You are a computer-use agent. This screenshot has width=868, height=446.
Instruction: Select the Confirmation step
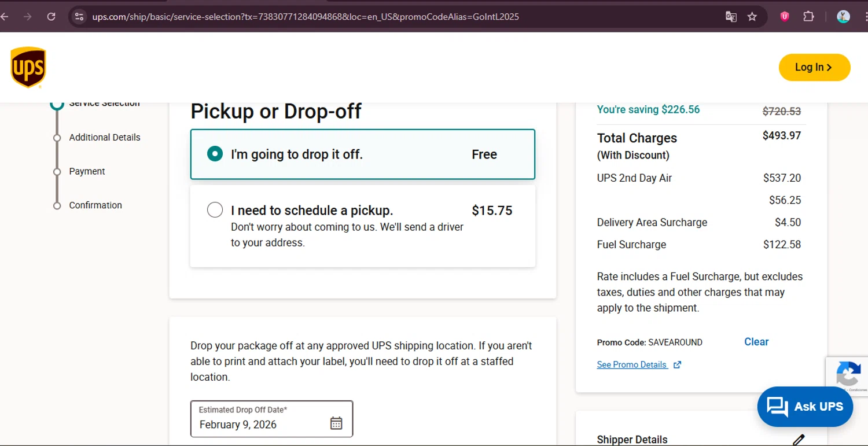pos(95,205)
